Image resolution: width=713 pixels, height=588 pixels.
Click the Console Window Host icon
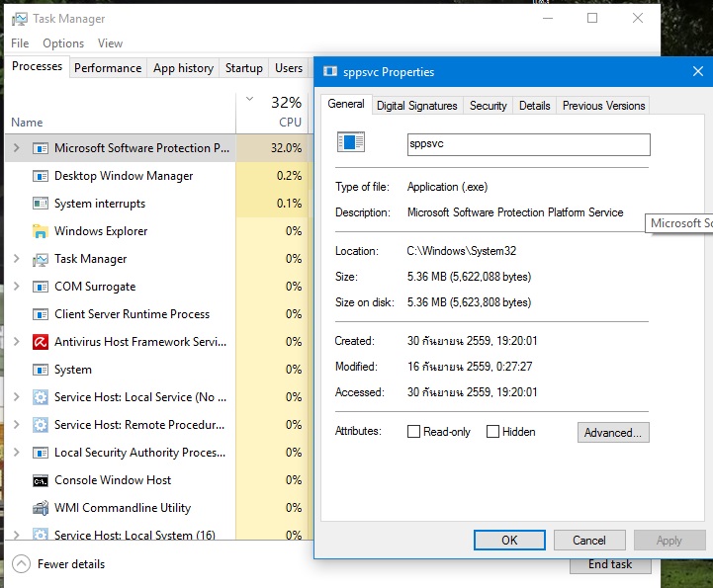(41, 480)
